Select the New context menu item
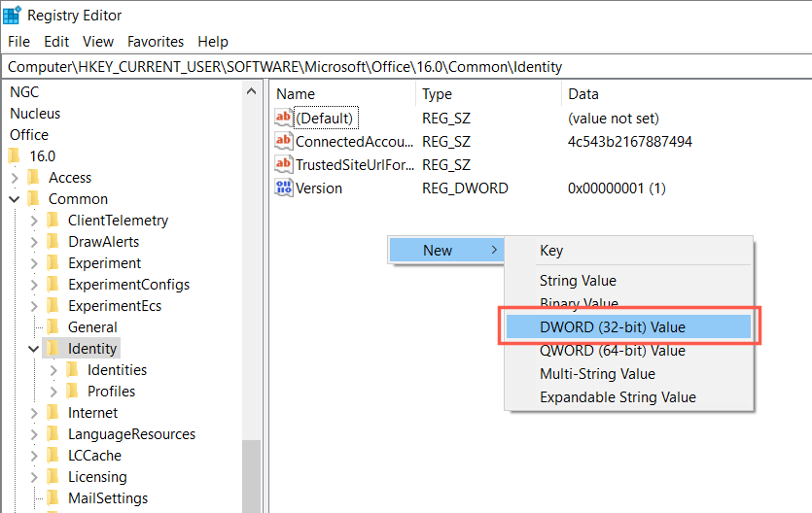 click(446, 251)
